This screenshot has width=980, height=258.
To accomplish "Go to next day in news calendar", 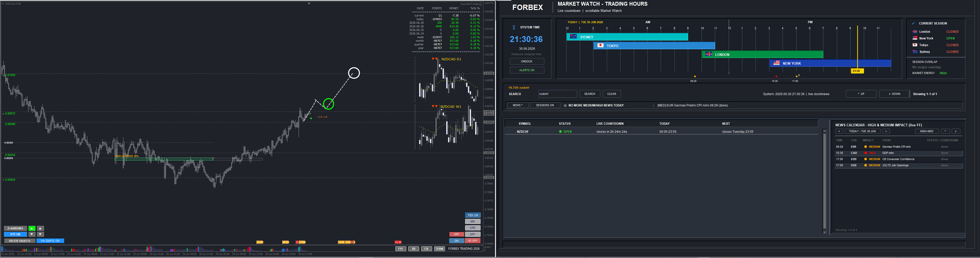I will [x=886, y=131].
